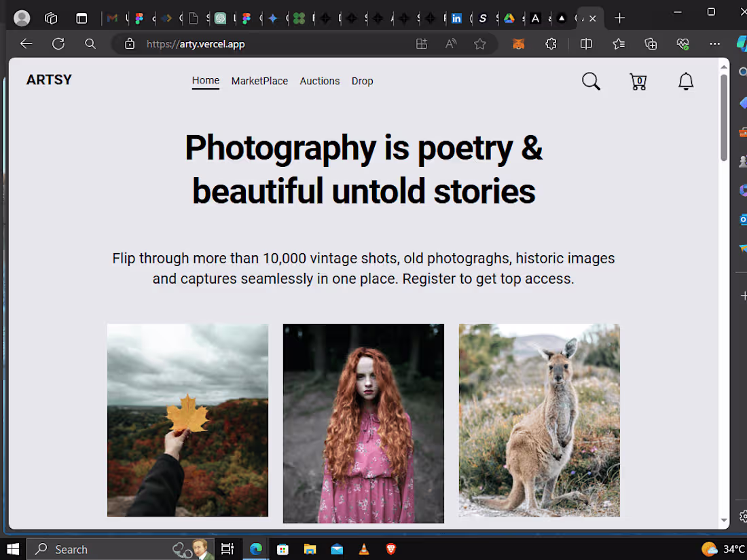The width and height of the screenshot is (747, 560).
Task: Navigate back with the browser arrow
Action: [x=26, y=43]
